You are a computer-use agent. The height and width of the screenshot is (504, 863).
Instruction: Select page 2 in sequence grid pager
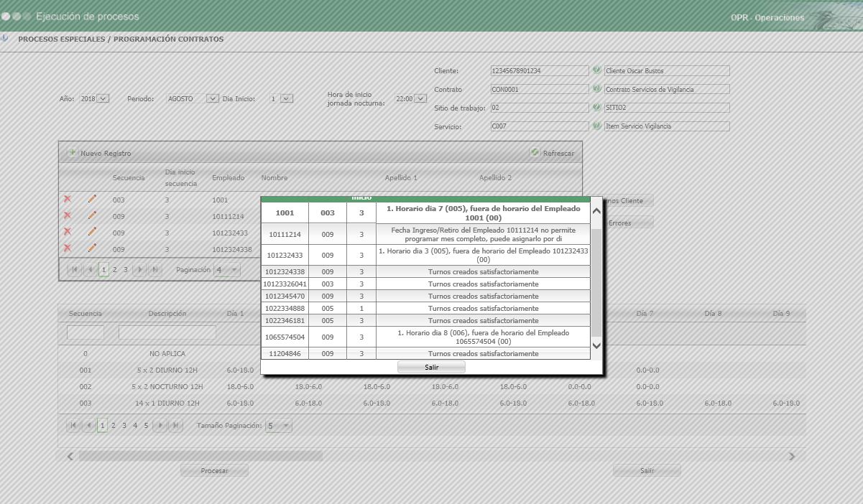click(x=114, y=426)
